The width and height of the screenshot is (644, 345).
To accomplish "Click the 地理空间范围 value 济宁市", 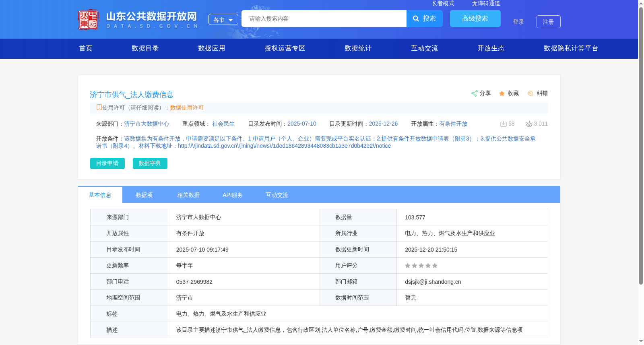I will [184, 298].
